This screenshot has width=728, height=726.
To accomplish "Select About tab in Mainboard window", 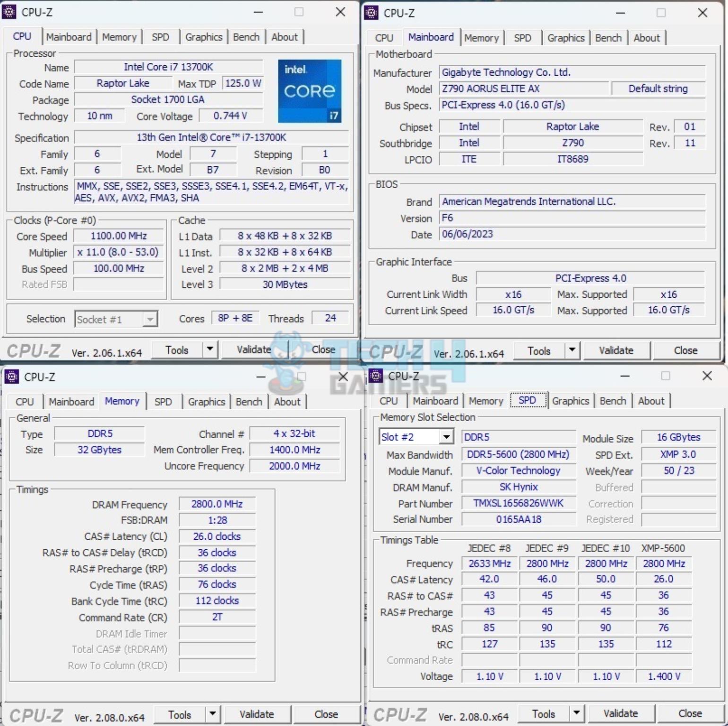I will [647, 38].
